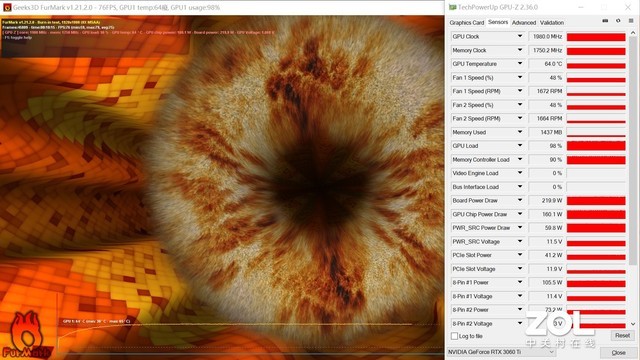Click the GPU-Z screenshot camera icon
This screenshot has width=640, height=360.
(605, 21)
